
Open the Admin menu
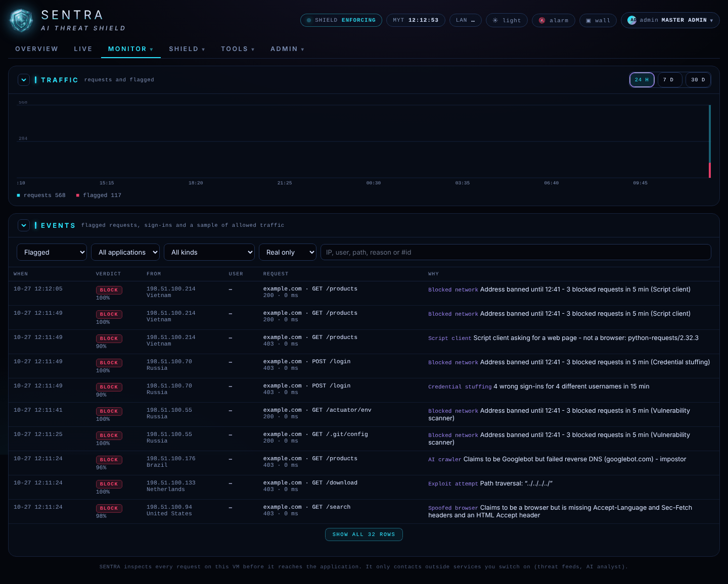tap(287, 49)
